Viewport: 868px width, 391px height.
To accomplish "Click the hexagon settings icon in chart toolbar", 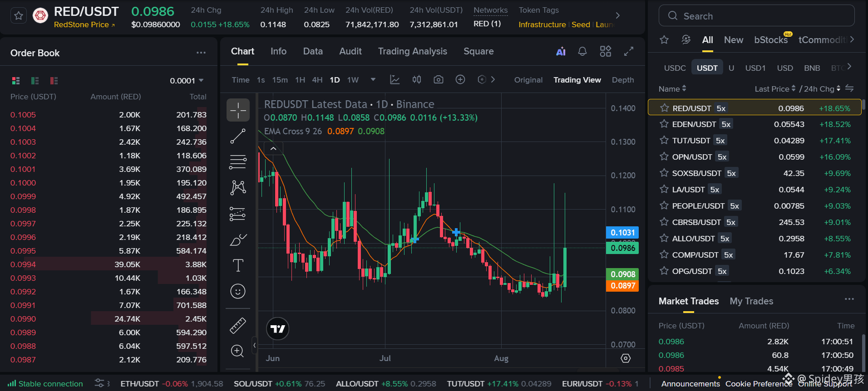I will pos(482,80).
